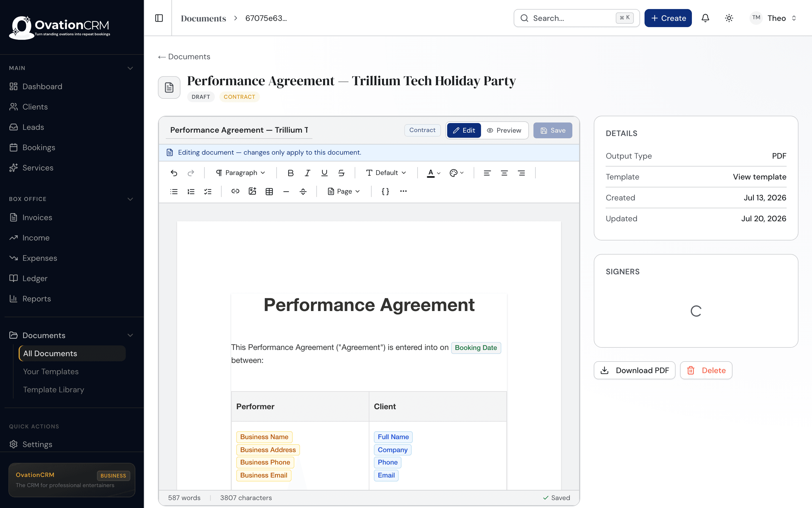The height and width of the screenshot is (508, 812).
Task: Collapse the Main section
Action: point(130,68)
